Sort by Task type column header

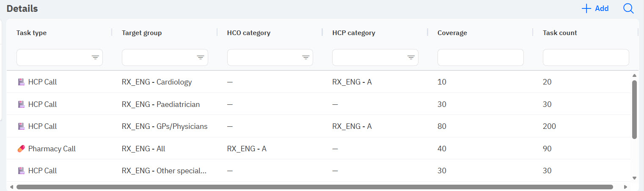(x=32, y=33)
